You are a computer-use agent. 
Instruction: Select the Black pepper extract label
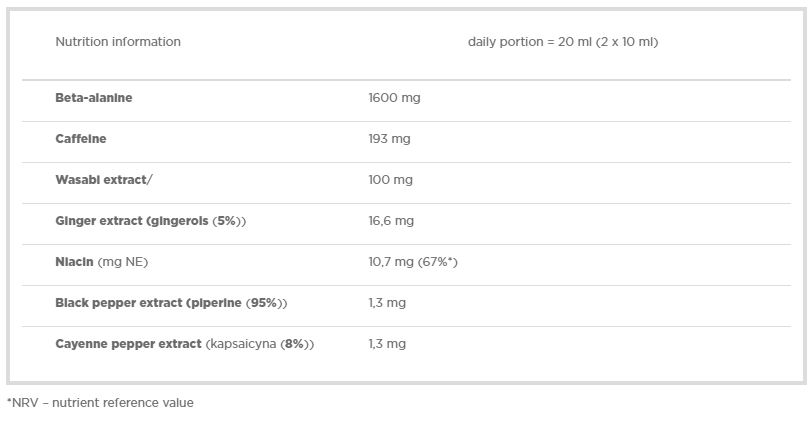click(120, 303)
